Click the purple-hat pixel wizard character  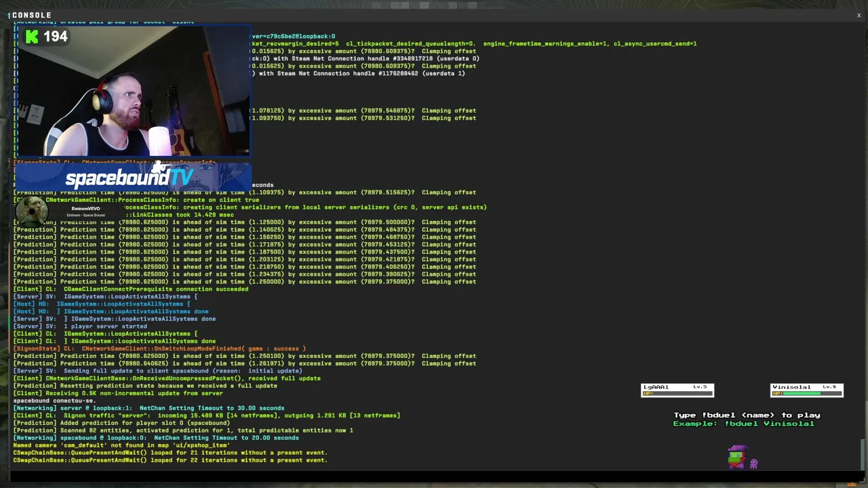737,457
